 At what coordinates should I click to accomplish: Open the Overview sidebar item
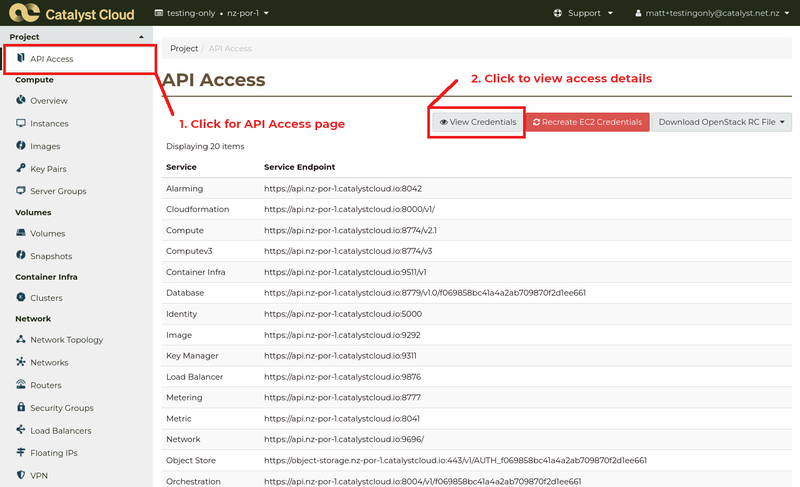click(x=48, y=101)
